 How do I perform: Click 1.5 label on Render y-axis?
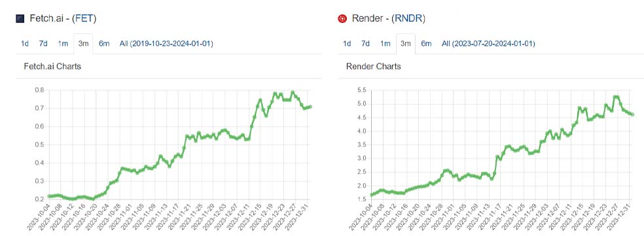point(361,199)
